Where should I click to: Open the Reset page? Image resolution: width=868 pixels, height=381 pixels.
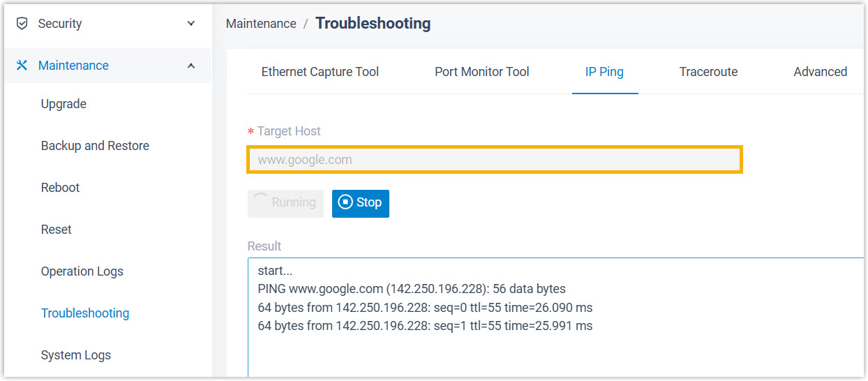pos(57,230)
